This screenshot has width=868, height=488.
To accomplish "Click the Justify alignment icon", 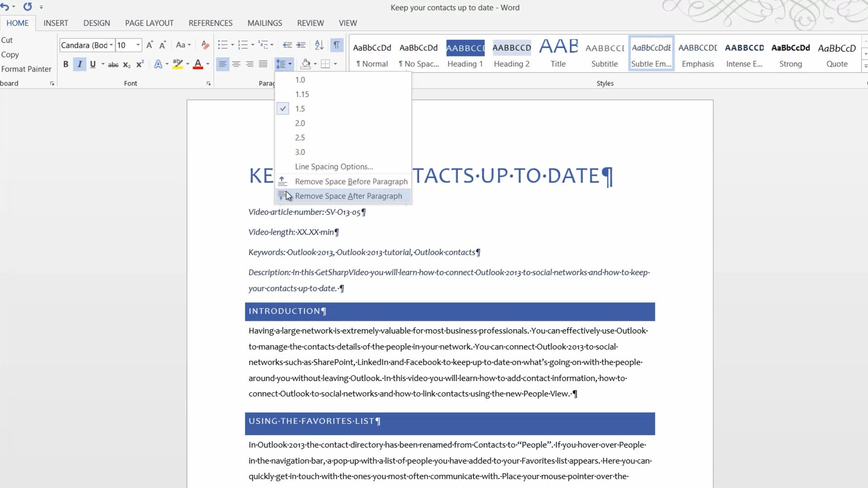I will 263,64.
